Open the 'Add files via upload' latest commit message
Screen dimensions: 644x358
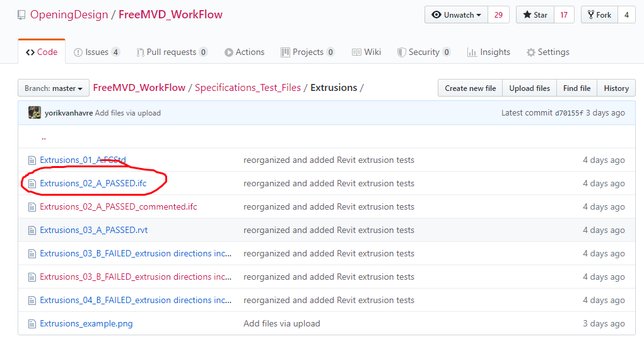click(128, 113)
